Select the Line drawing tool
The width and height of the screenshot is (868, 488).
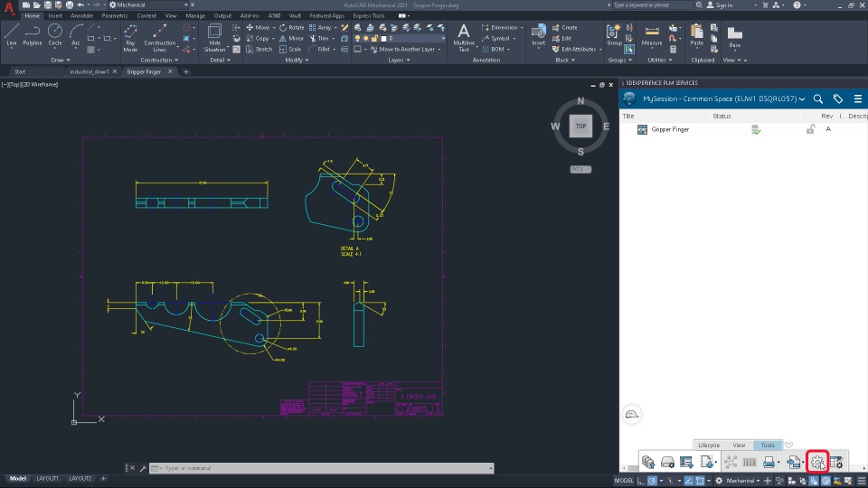click(12, 33)
